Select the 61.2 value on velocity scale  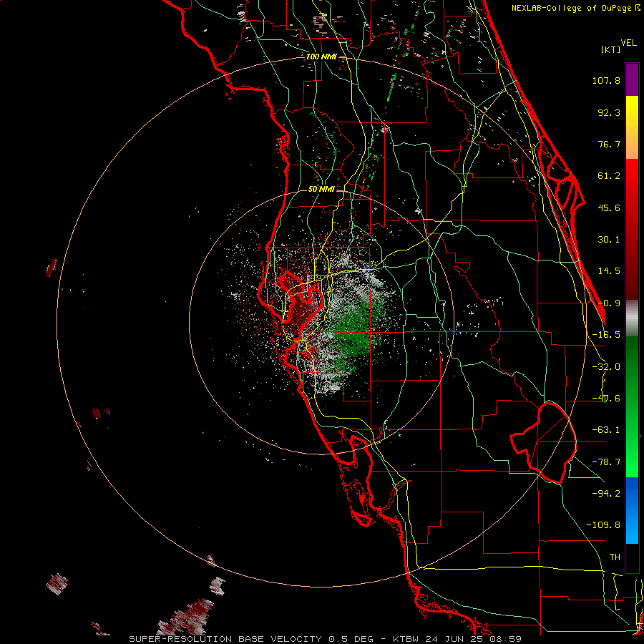tap(609, 176)
